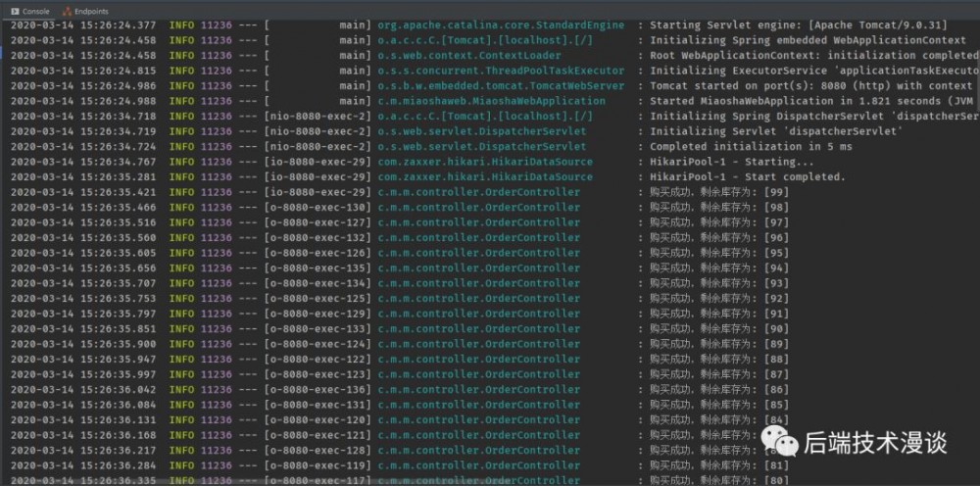Click the [io-8080-exec-29] thread of HikariPool Starting line
The width and height of the screenshot is (980, 486).
click(318, 162)
